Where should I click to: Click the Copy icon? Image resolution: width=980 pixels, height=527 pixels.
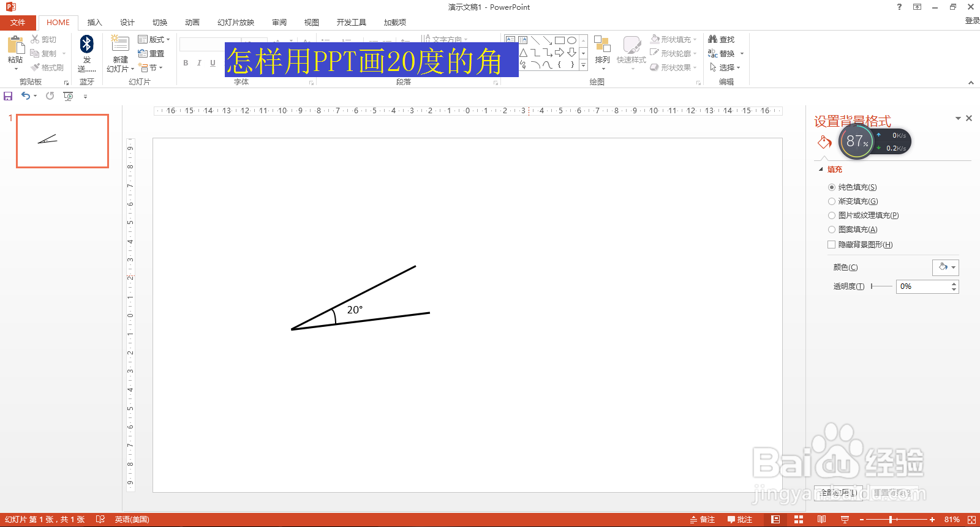point(35,53)
